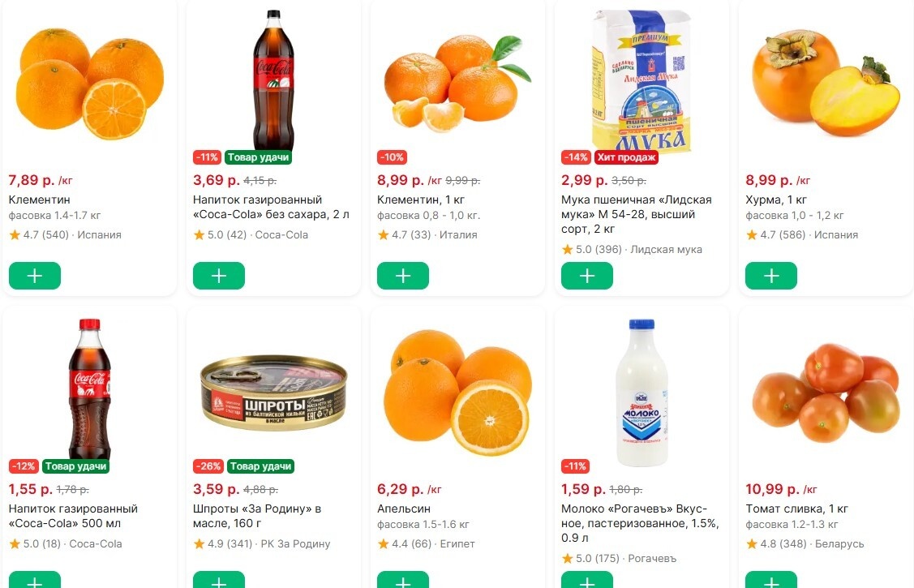Click the -26% discount badge on Шпроты
The height and width of the screenshot is (588, 914).
[208, 466]
